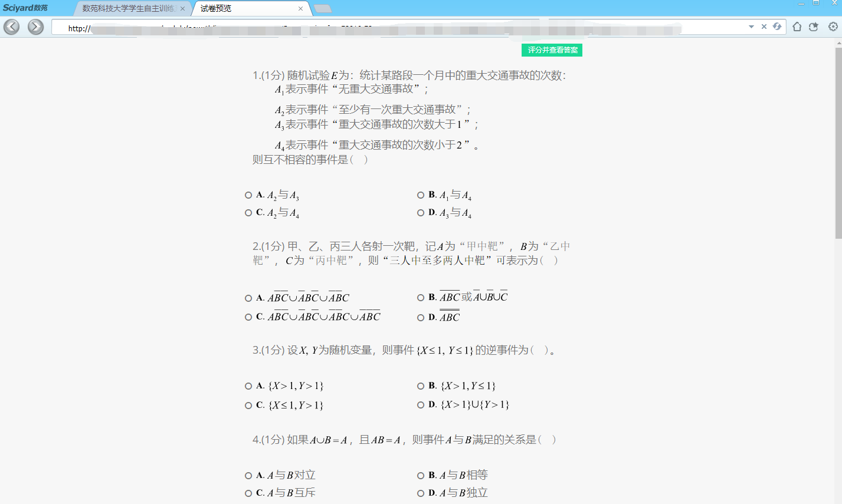
Task: Open browser settings gear icon
Action: tap(833, 27)
